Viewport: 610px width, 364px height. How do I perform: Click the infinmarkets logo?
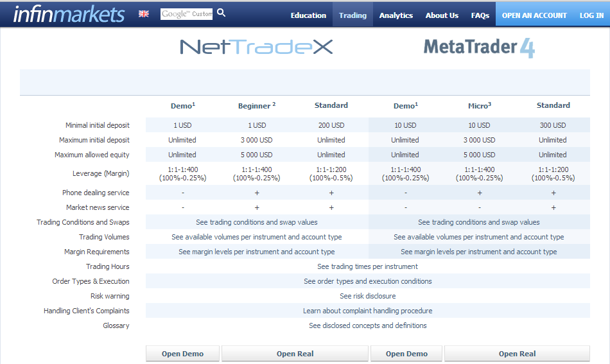click(69, 14)
